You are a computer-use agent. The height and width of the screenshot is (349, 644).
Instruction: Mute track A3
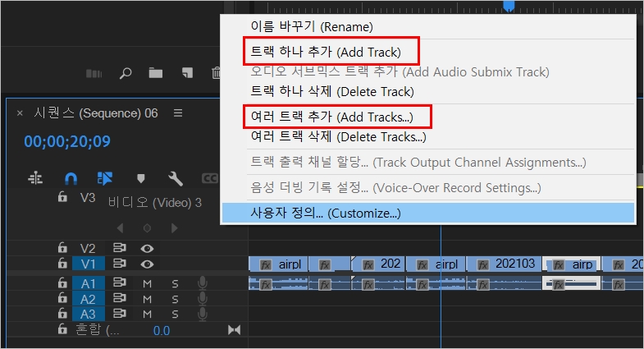tap(147, 315)
